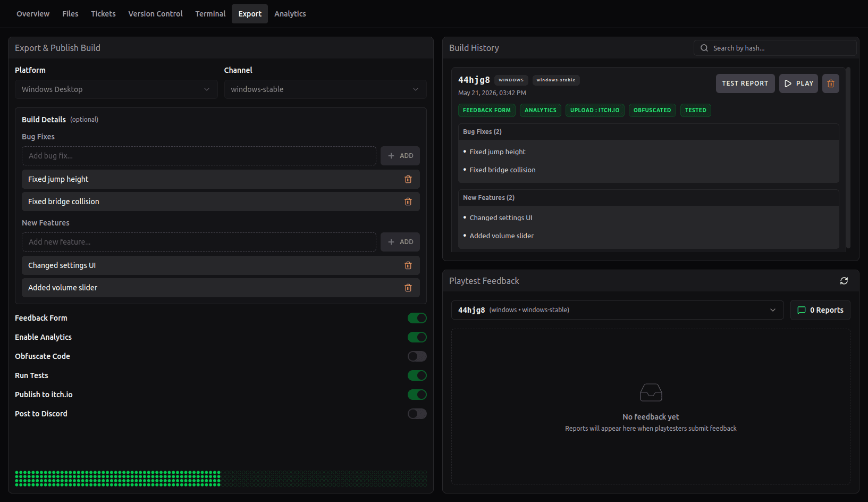The height and width of the screenshot is (502, 868).
Task: Open the Version Control tab
Action: (x=155, y=14)
